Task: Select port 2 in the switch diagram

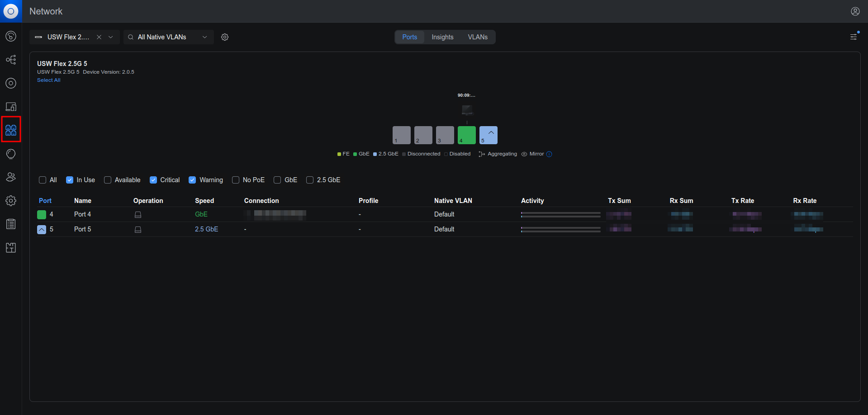Action: coord(423,135)
